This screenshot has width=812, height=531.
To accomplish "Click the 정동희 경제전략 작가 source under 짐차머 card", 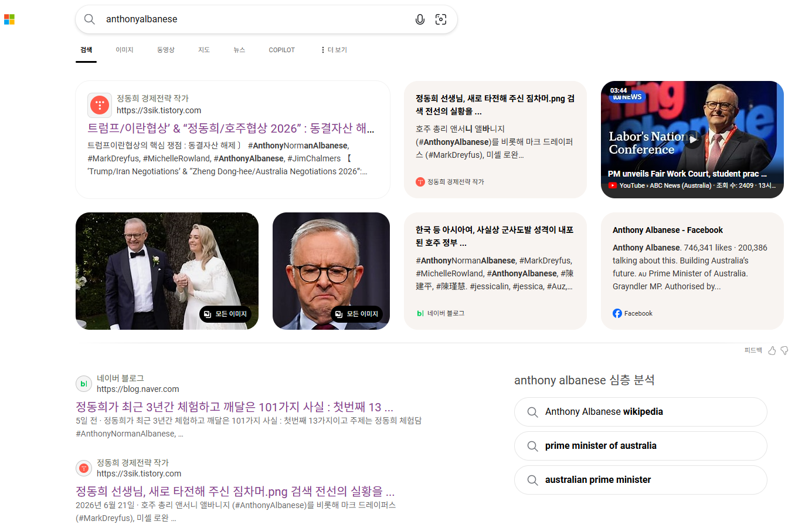I will coord(456,182).
